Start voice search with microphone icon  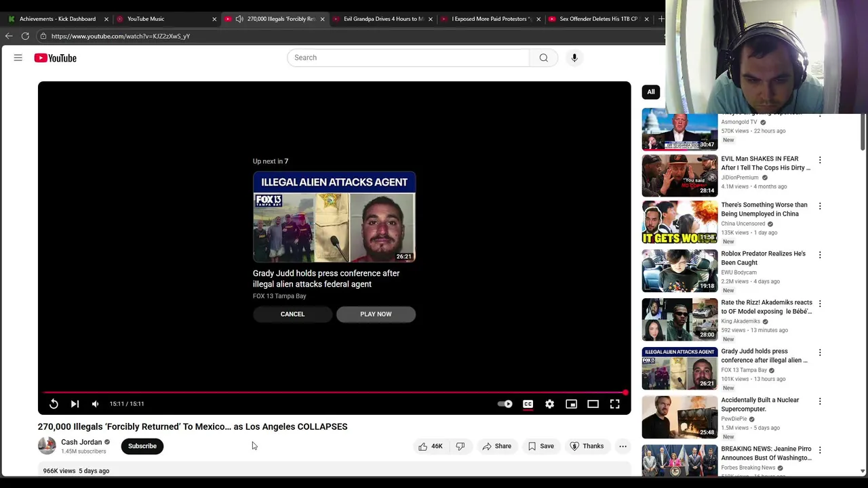574,58
